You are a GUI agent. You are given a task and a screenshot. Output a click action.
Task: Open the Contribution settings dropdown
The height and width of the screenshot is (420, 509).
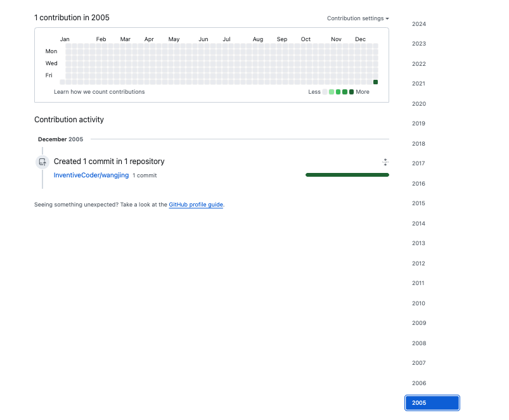tap(358, 18)
